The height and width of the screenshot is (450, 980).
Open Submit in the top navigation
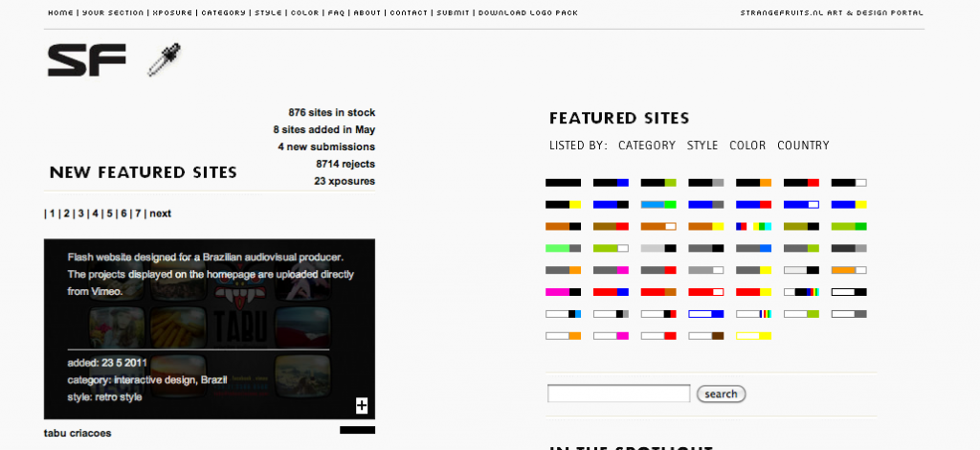pos(453,13)
